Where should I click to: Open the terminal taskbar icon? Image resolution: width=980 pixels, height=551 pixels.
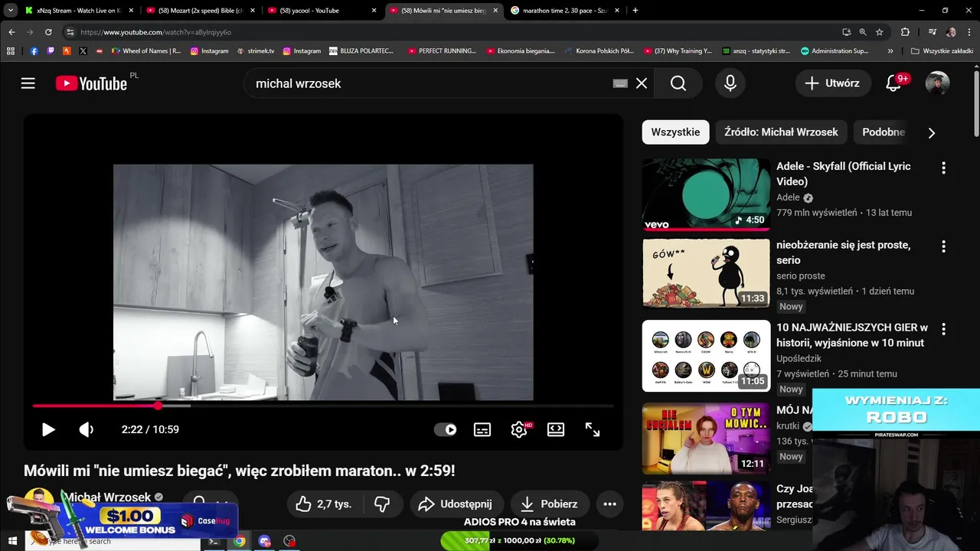click(x=214, y=541)
